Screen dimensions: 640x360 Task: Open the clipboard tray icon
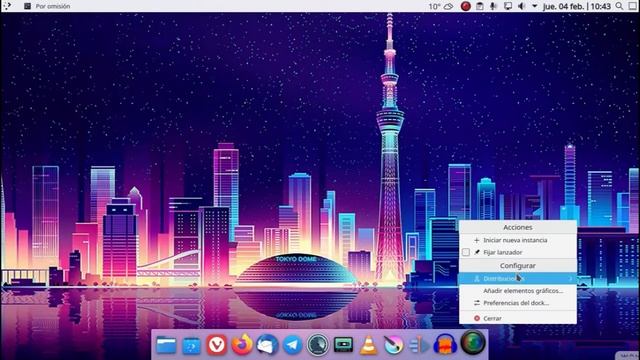480,6
